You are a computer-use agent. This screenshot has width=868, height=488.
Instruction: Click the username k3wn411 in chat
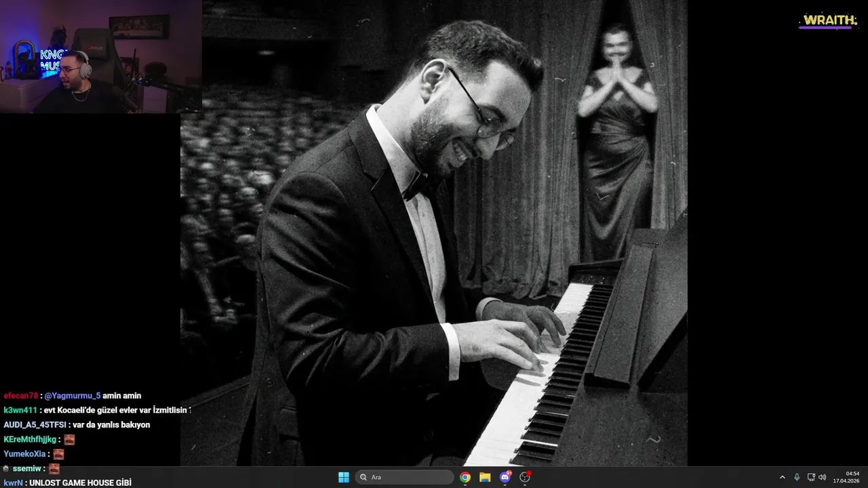[20, 410]
